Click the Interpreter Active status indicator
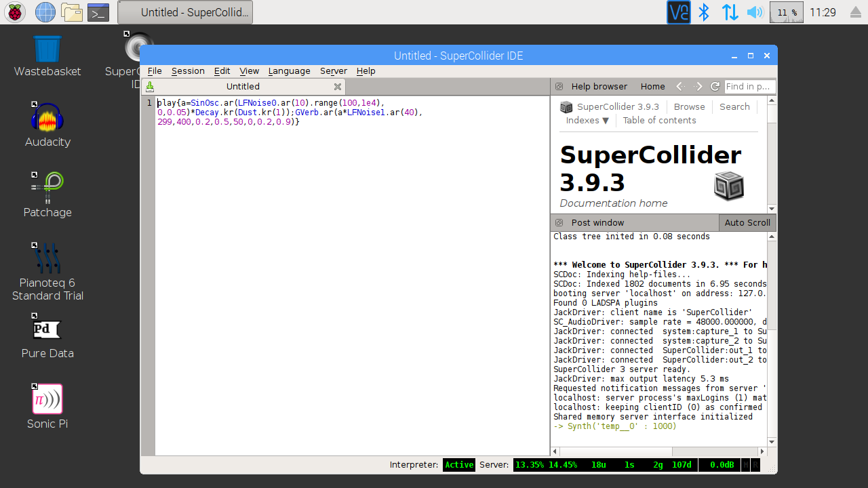Viewport: 868px width, 488px height. 459,465
